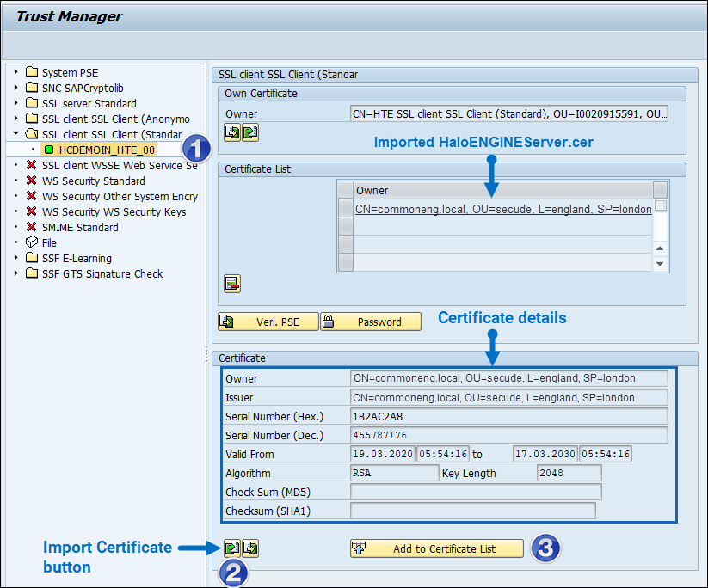
Task: Collapse SSL client SSL Client (Standar node
Action: (x=15, y=133)
